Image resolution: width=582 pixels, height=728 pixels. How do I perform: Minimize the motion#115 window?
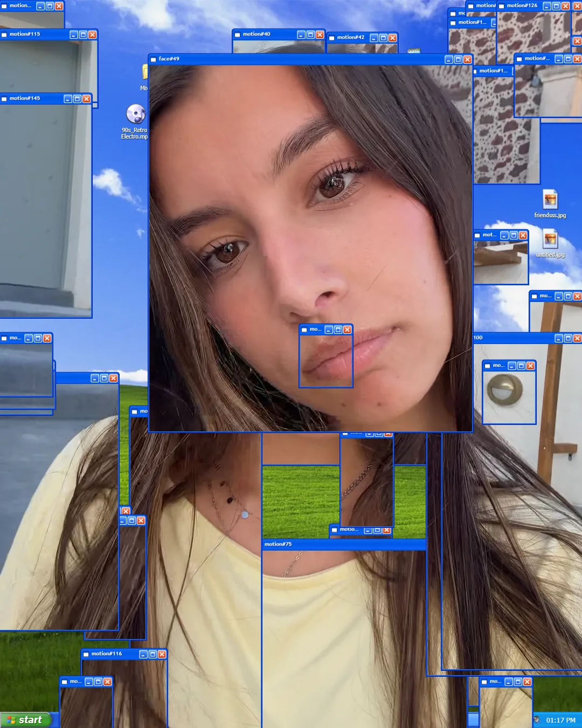tap(74, 35)
